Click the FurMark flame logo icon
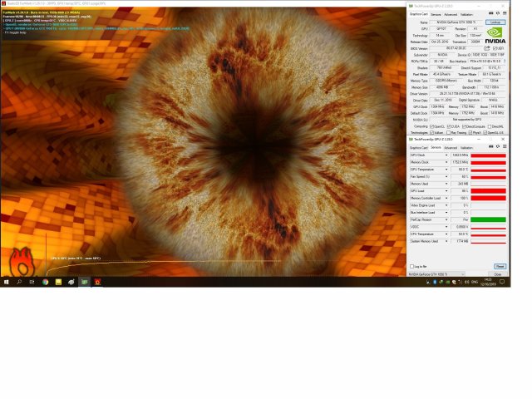The height and width of the screenshot is (399, 532). (22, 261)
